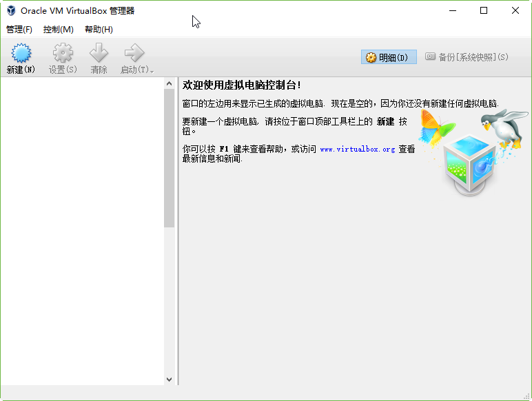This screenshot has width=532, height=401.
Task: Open the 管理(F) menu
Action: click(19, 30)
